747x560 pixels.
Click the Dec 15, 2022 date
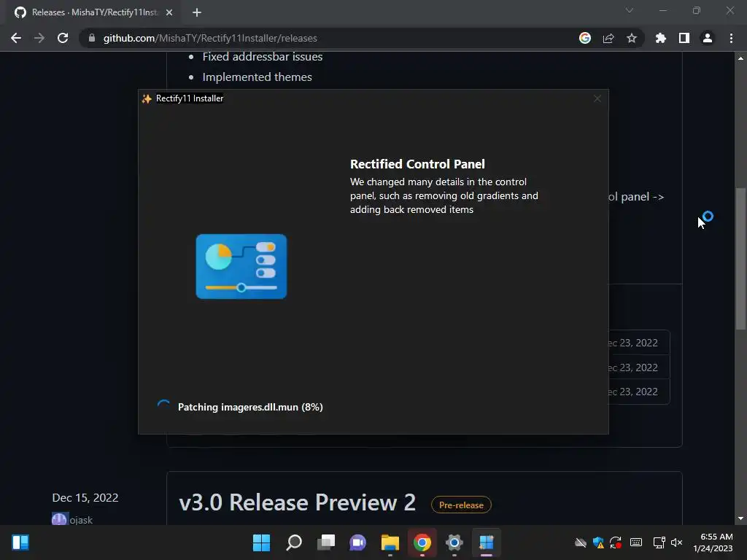click(x=85, y=497)
